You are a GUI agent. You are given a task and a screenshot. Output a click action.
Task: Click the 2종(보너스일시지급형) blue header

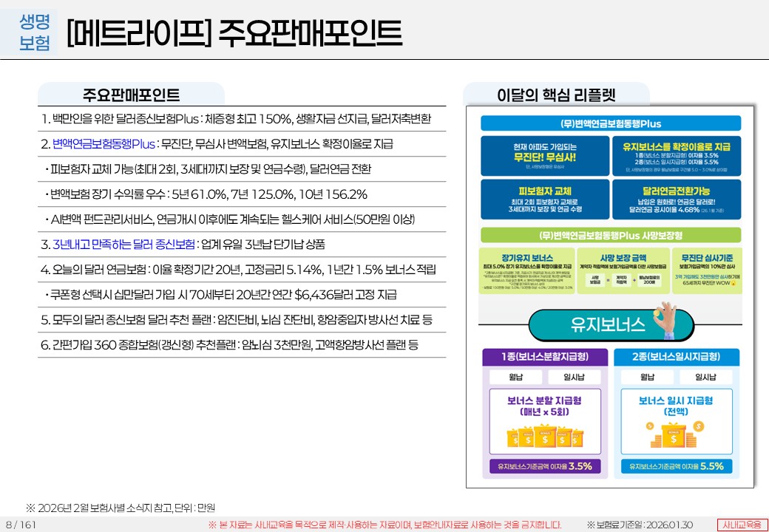click(x=676, y=357)
